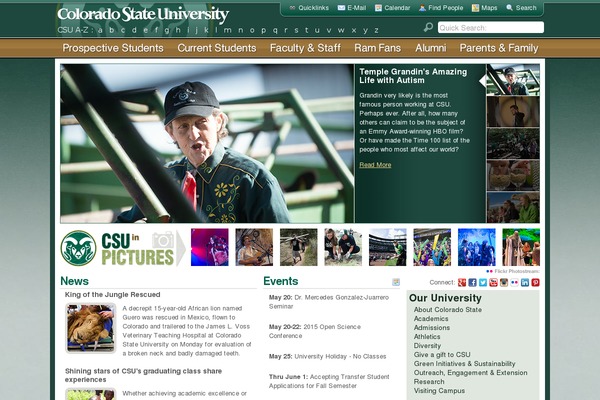This screenshot has width=600, height=400.
Task: Open the Accepting Transfer Student Applications event
Action: tap(329, 381)
